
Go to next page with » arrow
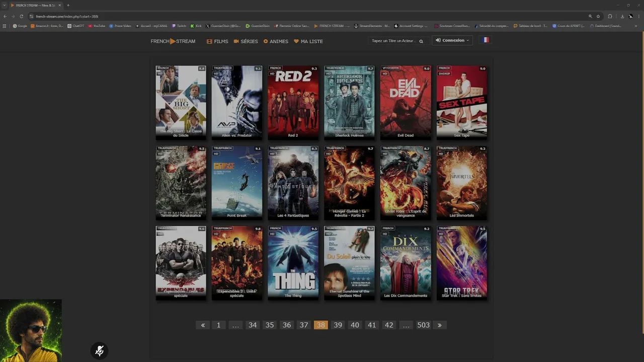pyautogui.click(x=439, y=325)
